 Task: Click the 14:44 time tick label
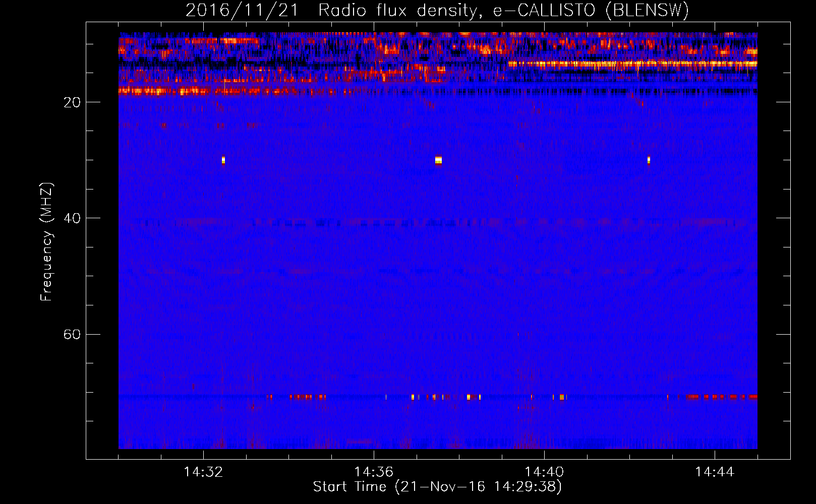715,472
